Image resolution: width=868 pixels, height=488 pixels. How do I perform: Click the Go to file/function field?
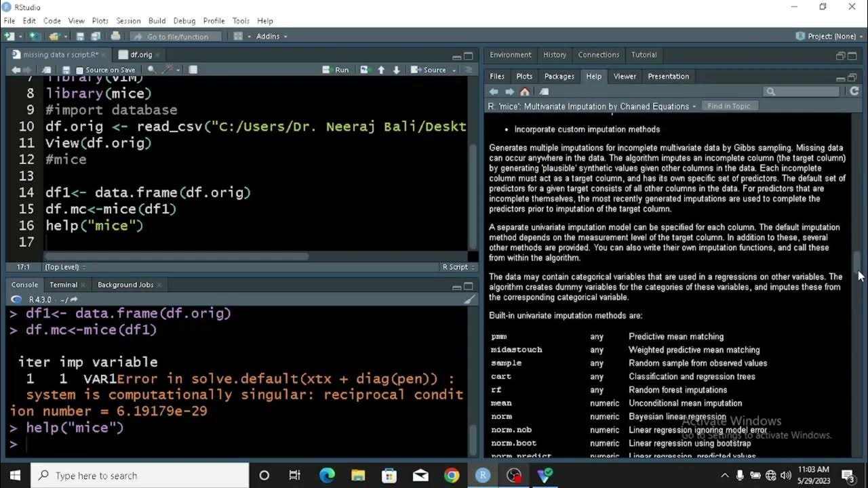[x=177, y=37]
